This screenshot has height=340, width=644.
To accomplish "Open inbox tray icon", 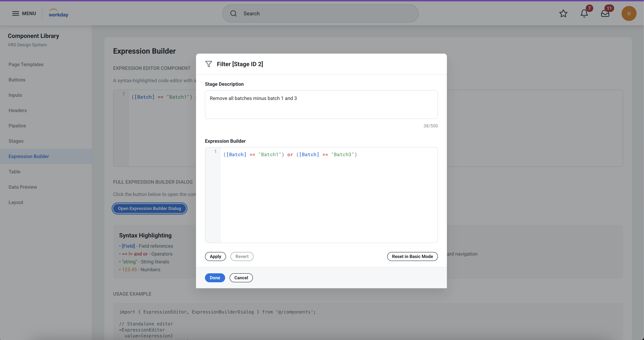I will (605, 13).
